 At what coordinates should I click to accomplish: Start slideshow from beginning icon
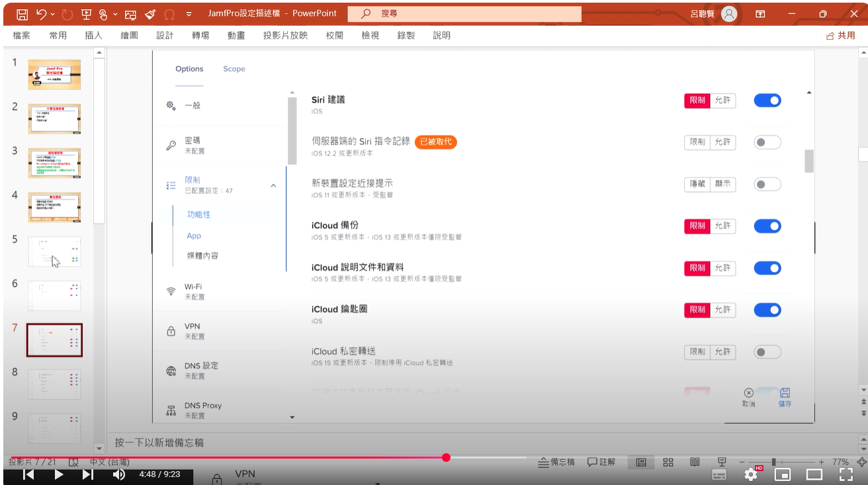tap(87, 14)
